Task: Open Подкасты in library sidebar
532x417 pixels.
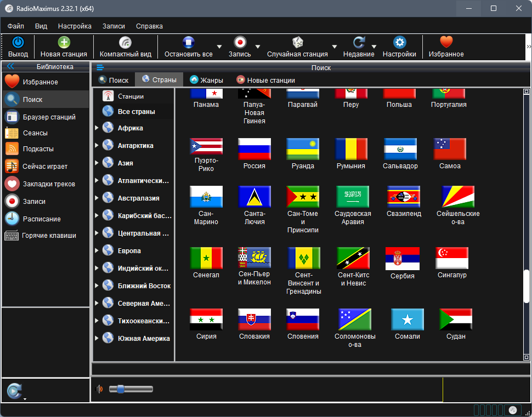Action: coord(46,149)
